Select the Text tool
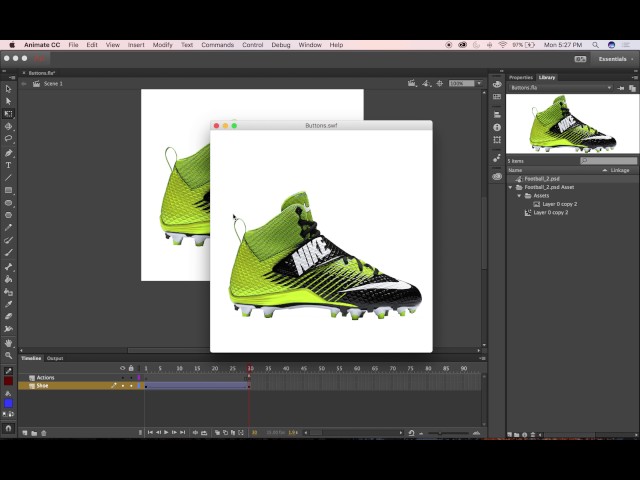The width and height of the screenshot is (640, 480). coord(8,165)
